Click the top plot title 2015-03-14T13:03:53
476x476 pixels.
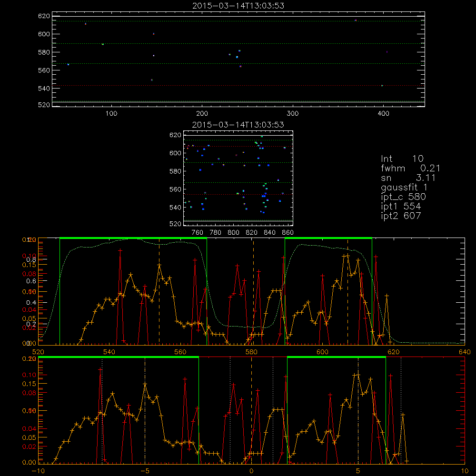238,6
